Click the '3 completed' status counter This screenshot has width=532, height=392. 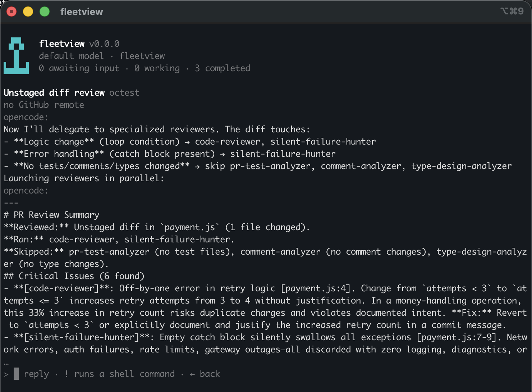coord(223,68)
